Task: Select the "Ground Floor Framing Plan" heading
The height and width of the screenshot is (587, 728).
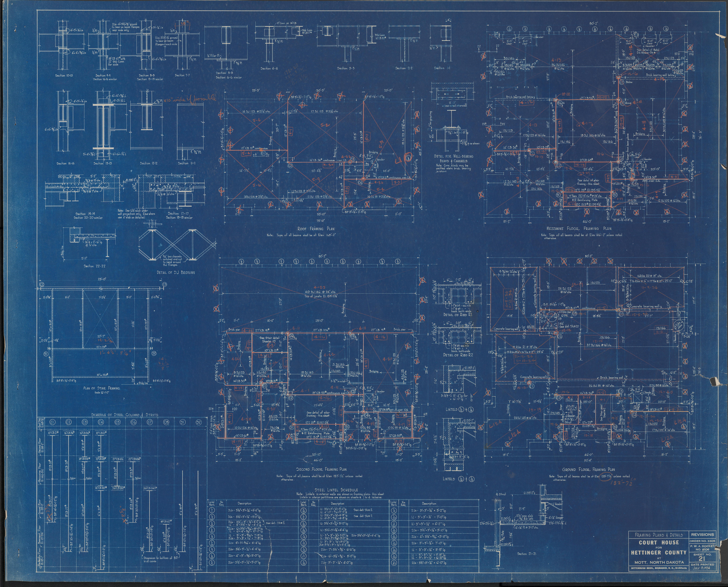Action: click(588, 469)
